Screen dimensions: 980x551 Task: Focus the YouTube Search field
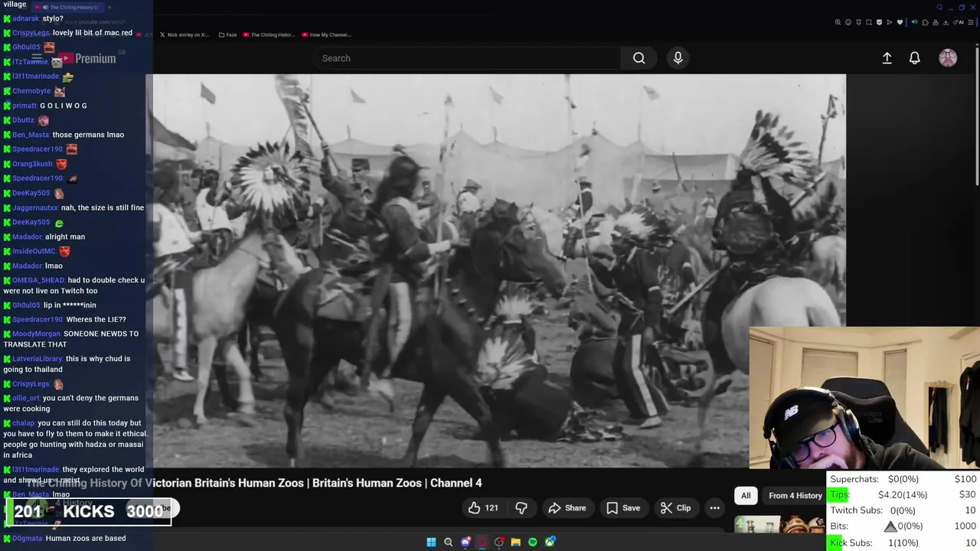tap(467, 58)
